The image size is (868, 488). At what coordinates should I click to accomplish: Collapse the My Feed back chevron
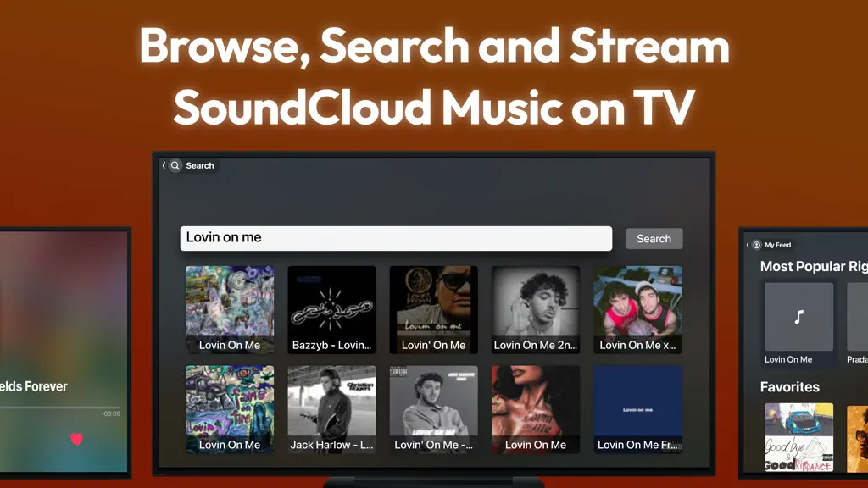(748, 245)
